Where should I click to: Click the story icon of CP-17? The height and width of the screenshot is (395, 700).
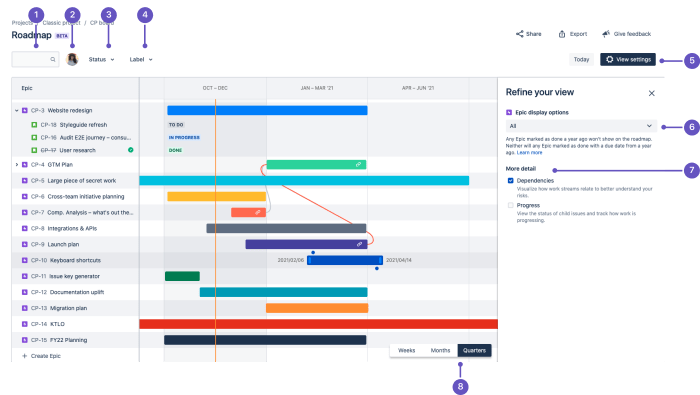[34, 150]
